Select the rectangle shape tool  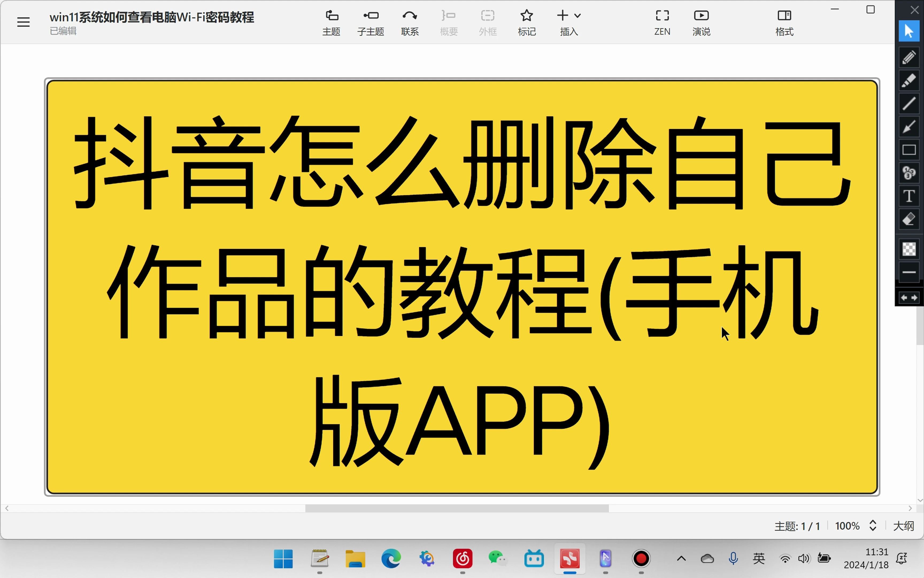909,150
